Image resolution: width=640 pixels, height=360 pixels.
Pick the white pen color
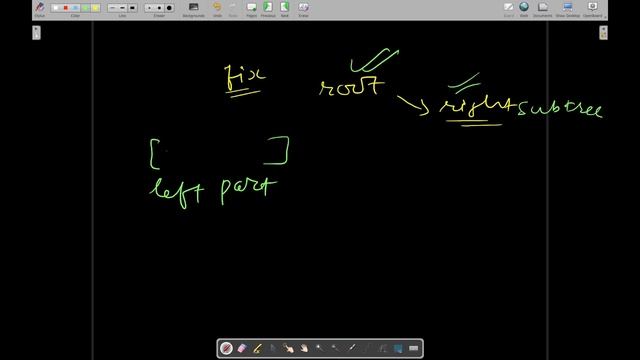tap(56, 8)
